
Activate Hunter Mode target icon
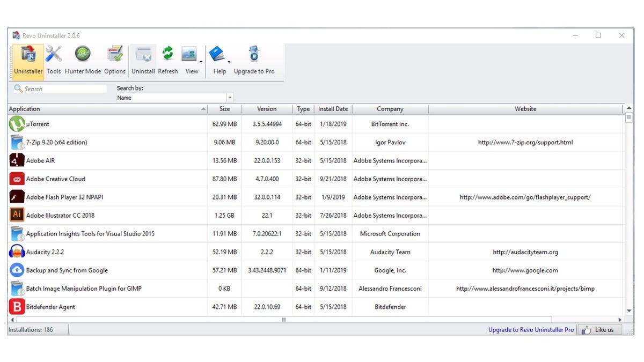click(83, 55)
